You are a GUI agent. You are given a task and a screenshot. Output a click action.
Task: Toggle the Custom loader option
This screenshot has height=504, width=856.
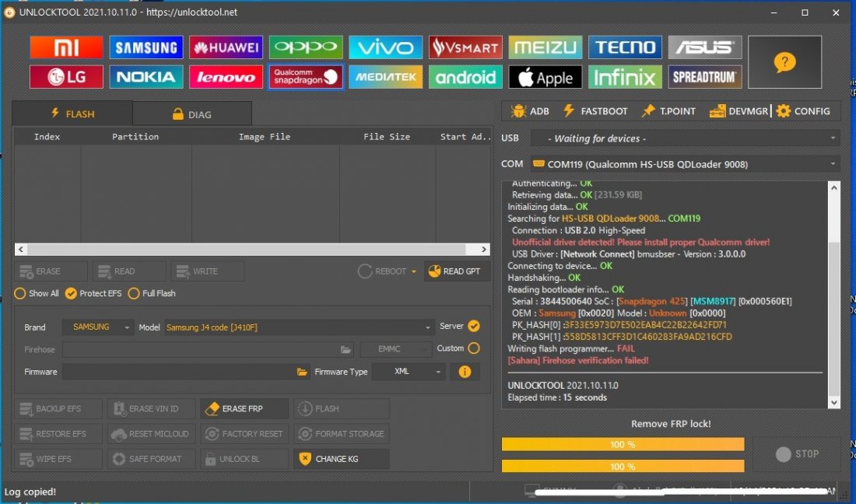(474, 348)
